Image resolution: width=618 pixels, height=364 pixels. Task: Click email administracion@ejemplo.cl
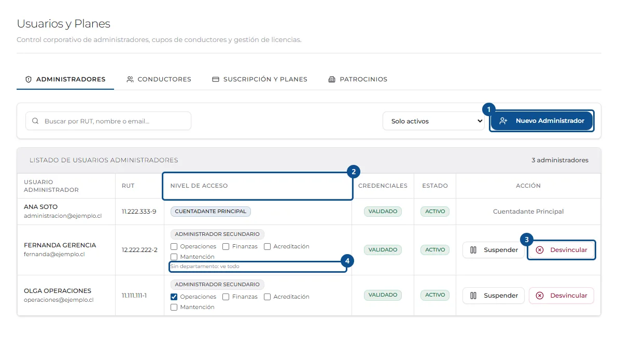click(x=63, y=216)
